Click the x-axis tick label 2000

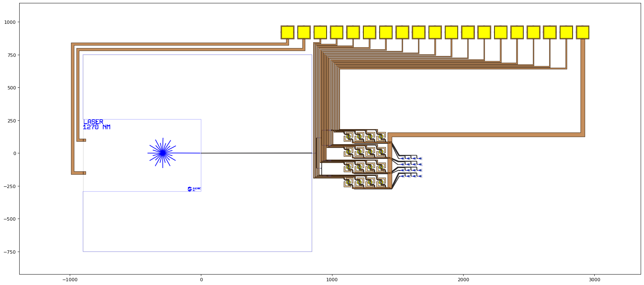[463, 280]
